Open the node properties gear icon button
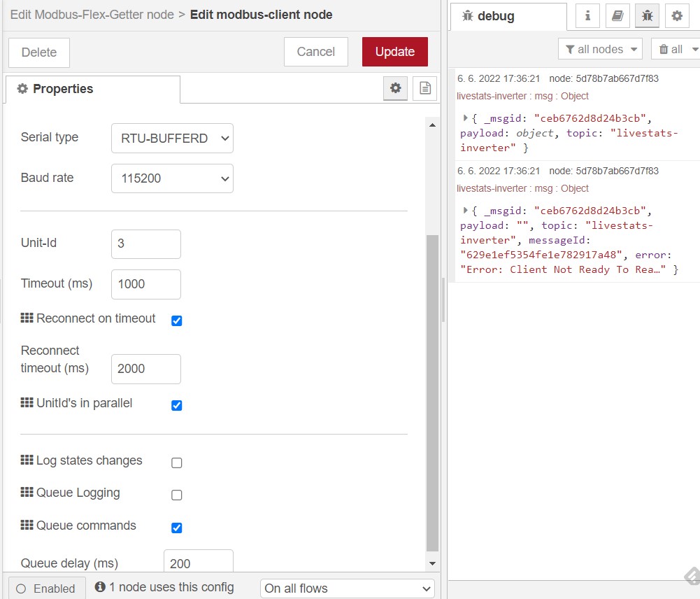700x599 pixels. pyautogui.click(x=395, y=88)
